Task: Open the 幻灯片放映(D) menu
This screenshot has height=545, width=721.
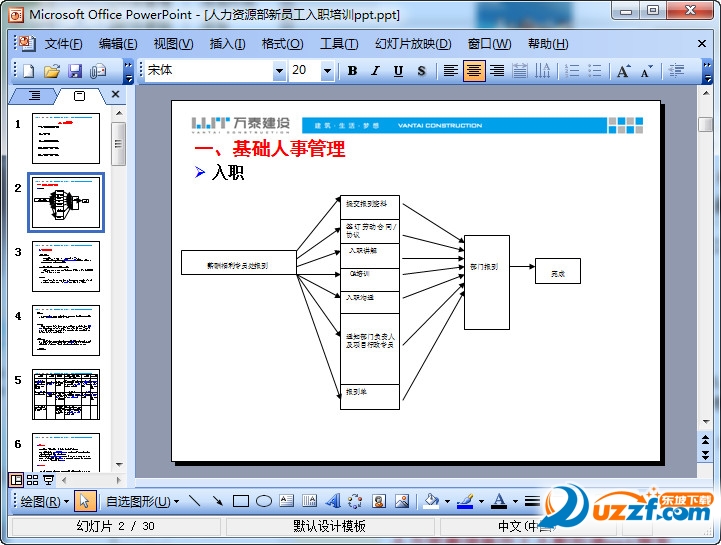Action: (x=413, y=44)
